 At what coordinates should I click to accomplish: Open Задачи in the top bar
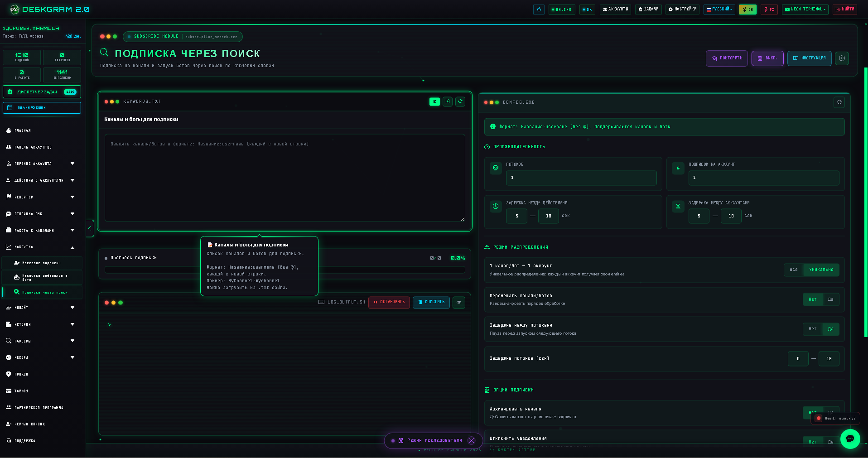648,9
